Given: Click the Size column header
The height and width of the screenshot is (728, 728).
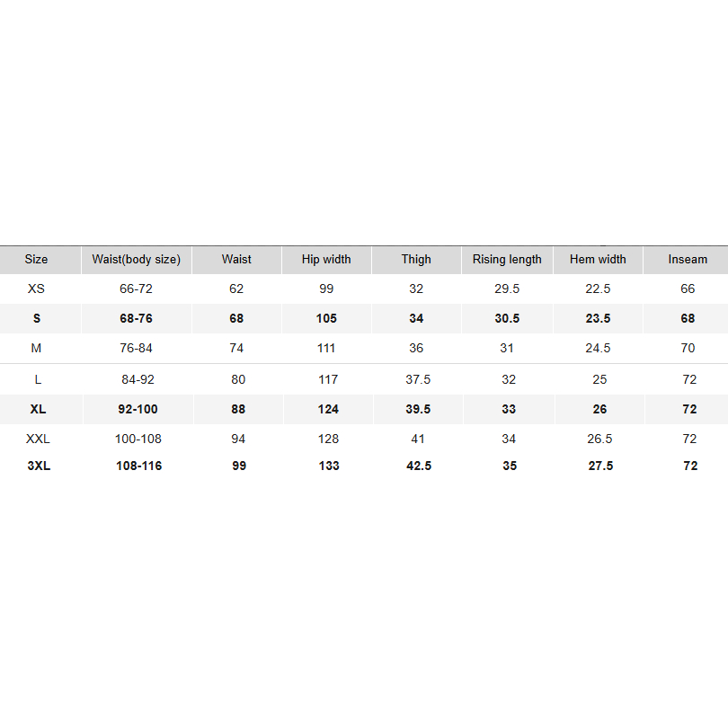Looking at the screenshot, I should [37, 259].
